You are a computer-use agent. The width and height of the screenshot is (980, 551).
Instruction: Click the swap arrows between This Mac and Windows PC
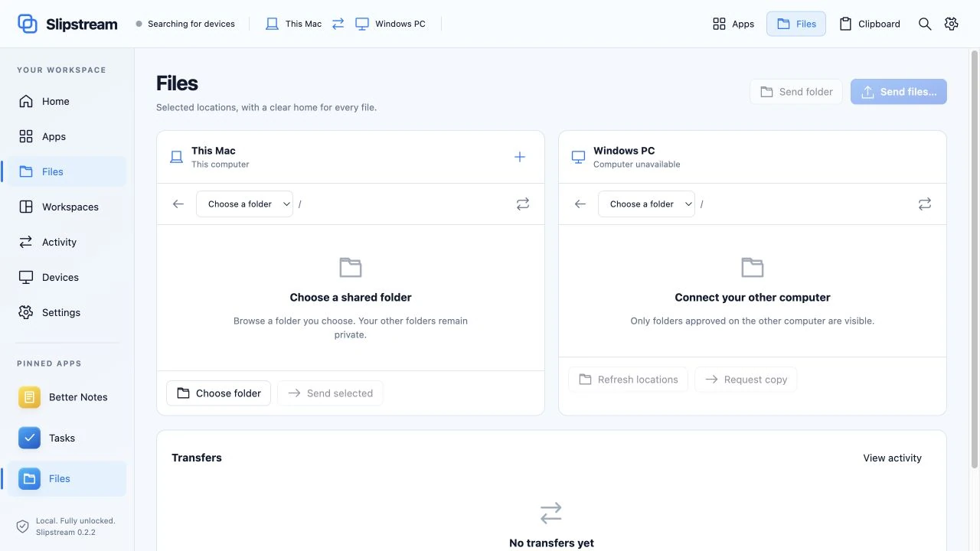tap(338, 24)
